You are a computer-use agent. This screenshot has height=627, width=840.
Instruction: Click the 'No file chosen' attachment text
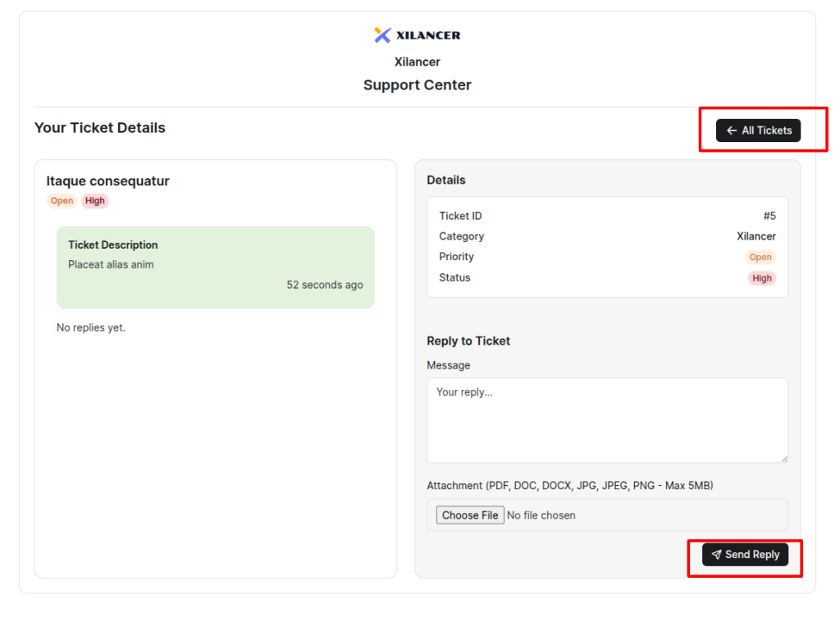tap(541, 515)
